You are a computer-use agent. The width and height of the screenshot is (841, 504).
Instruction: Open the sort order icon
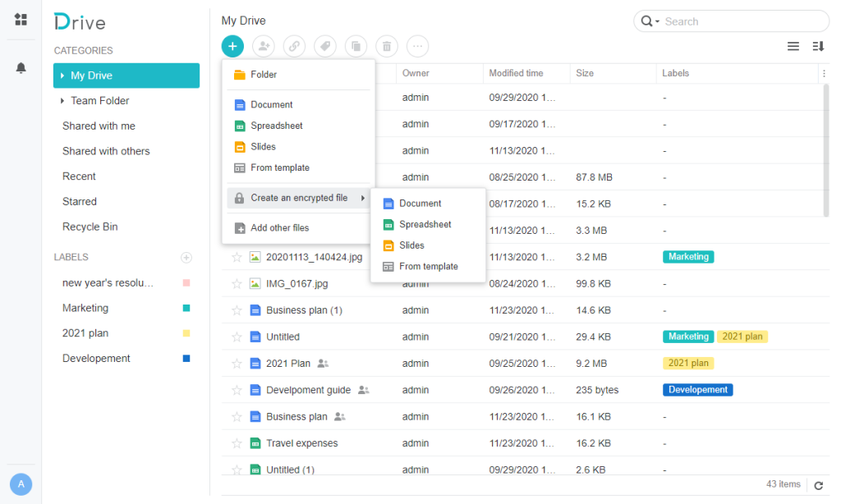coord(818,47)
